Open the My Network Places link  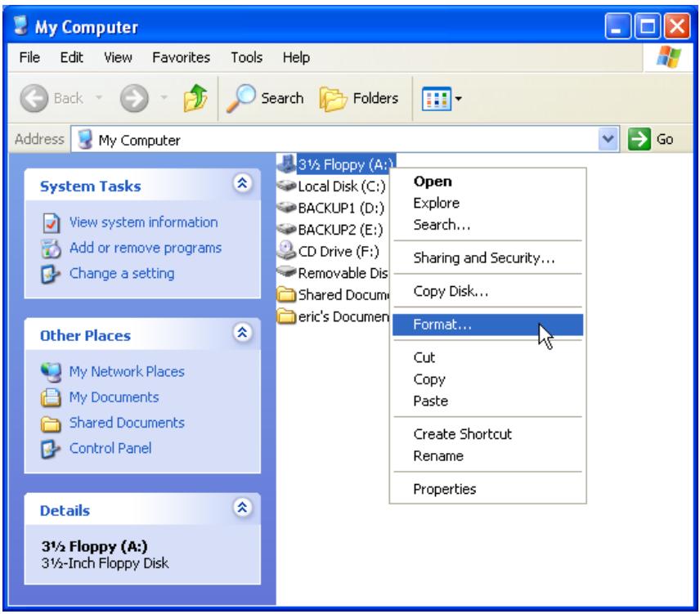(126, 372)
